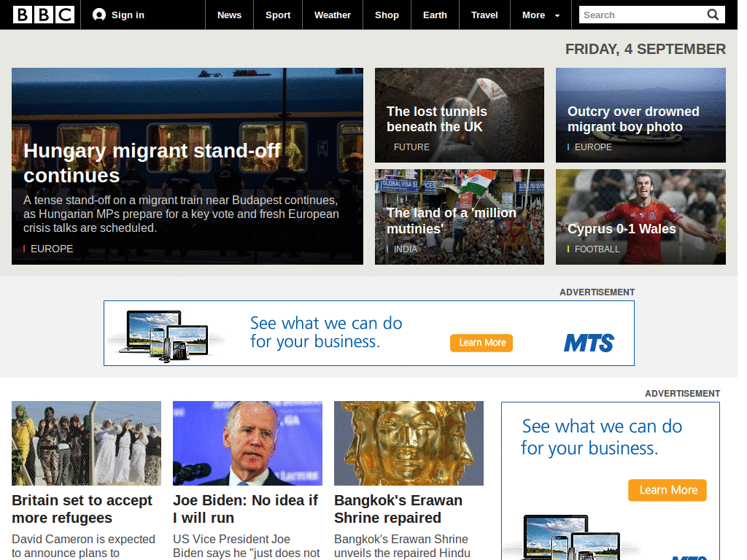The height and width of the screenshot is (560, 747).
Task: Click the EUROPE tag under Hungary story
Action: tap(52, 249)
